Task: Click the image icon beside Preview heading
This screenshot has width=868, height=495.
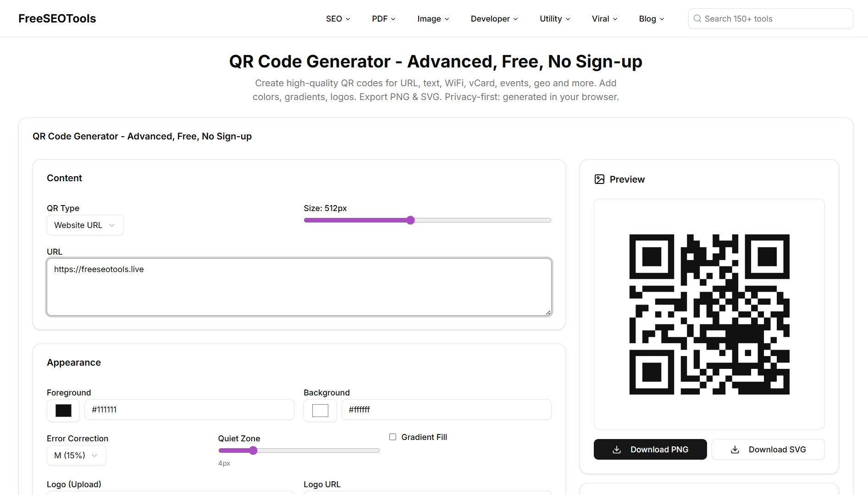Action: (599, 179)
